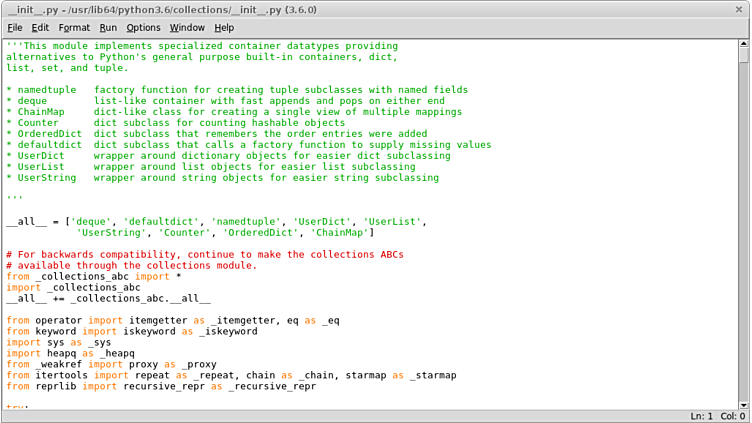Click the scrollbar down arrow
The height and width of the screenshot is (423, 752).
pos(744,402)
